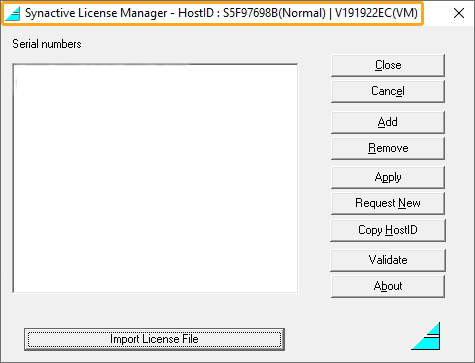
Task: Validate the installed licenses
Action: coord(388,260)
